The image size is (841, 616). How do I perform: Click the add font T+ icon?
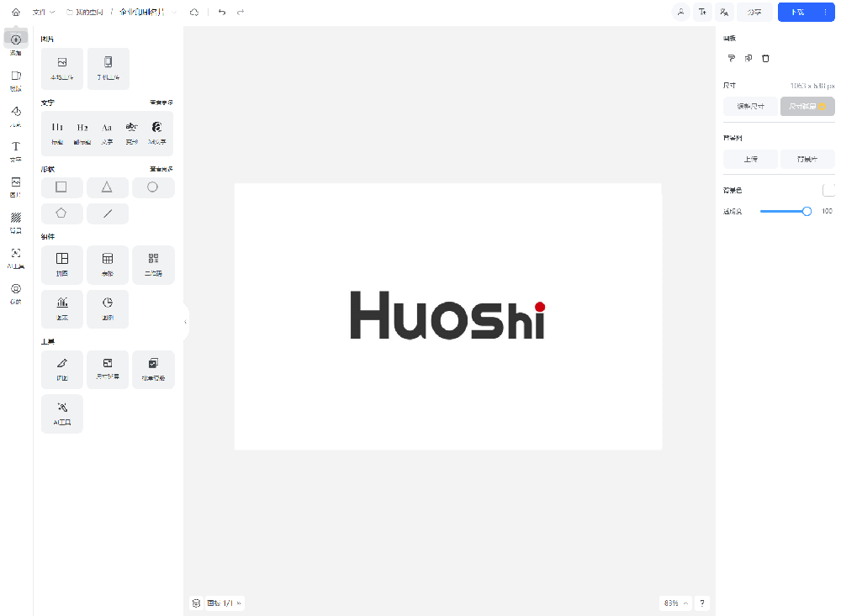coord(702,12)
